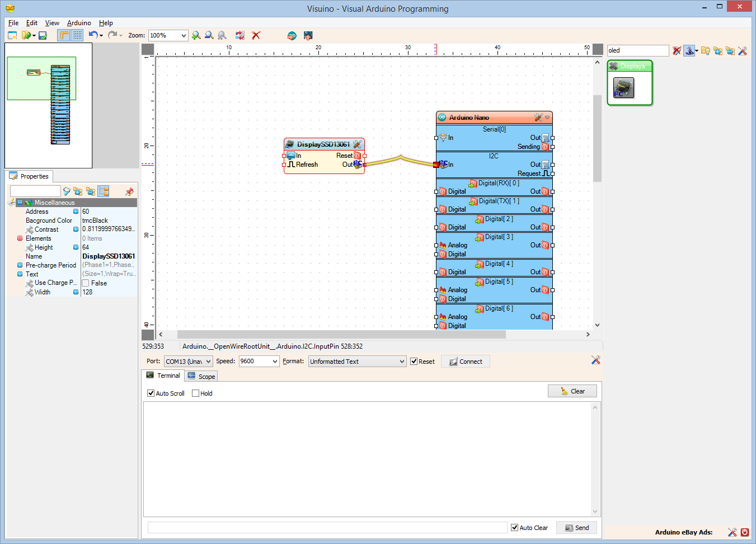This screenshot has height=544, width=756.
Task: Uncheck the Reset checkbox next to Connect
Action: tap(414, 361)
